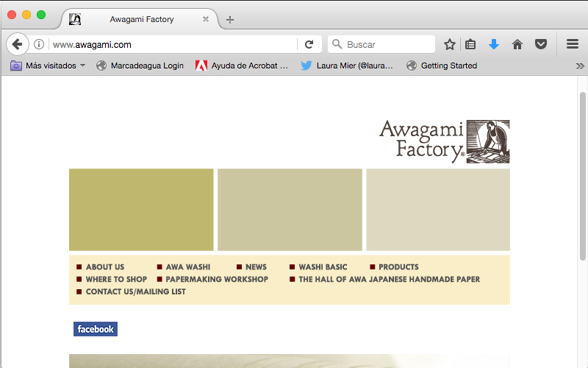Click the Pocket save icon

coord(541,44)
